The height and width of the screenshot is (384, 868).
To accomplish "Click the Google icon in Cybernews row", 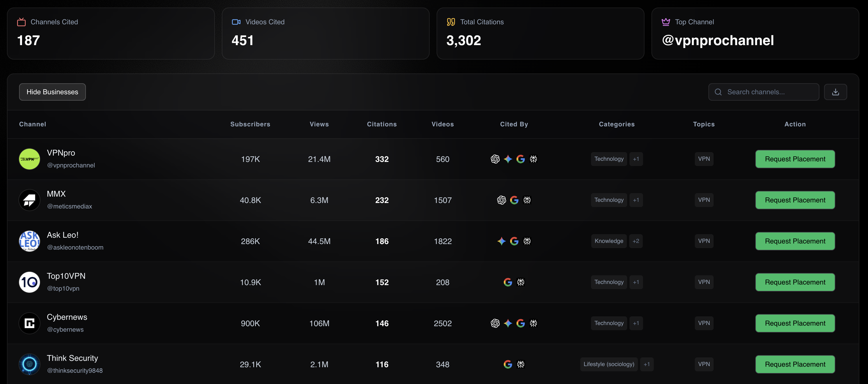I will 521,323.
